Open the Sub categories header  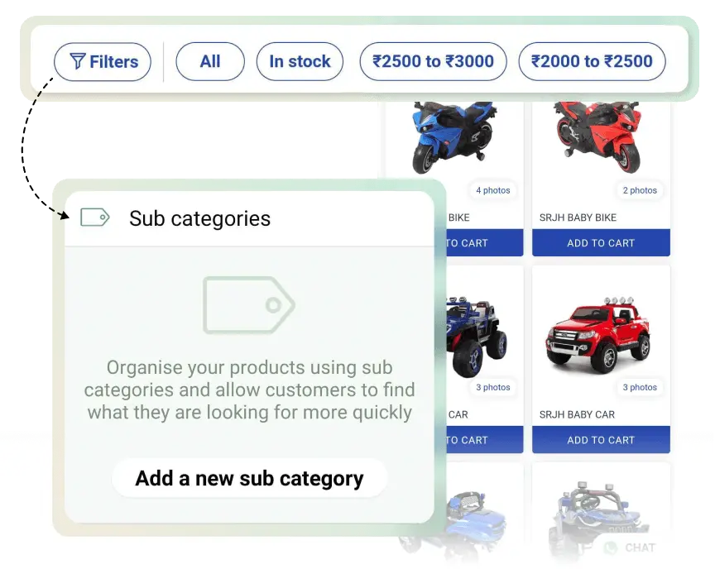click(249, 219)
